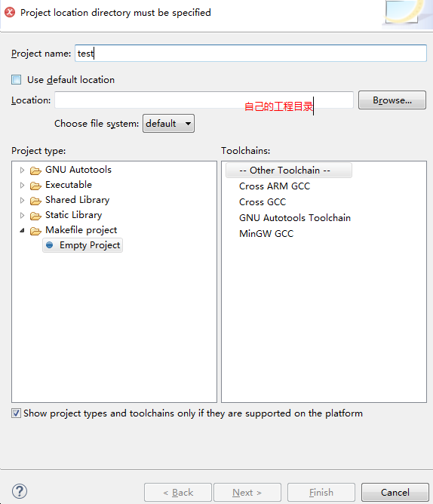Select the Static Library project type
The image size is (433, 504).
(x=74, y=215)
